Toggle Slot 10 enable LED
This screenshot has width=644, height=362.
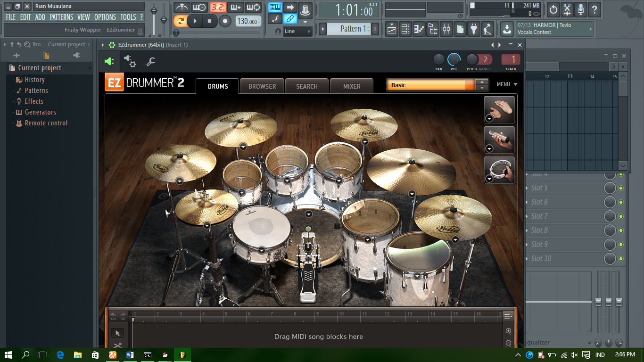pos(621,259)
